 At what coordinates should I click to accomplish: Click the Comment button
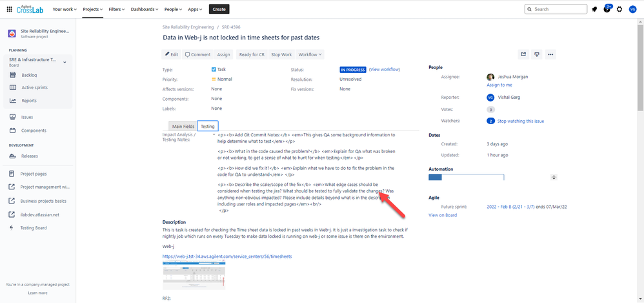pos(197,54)
